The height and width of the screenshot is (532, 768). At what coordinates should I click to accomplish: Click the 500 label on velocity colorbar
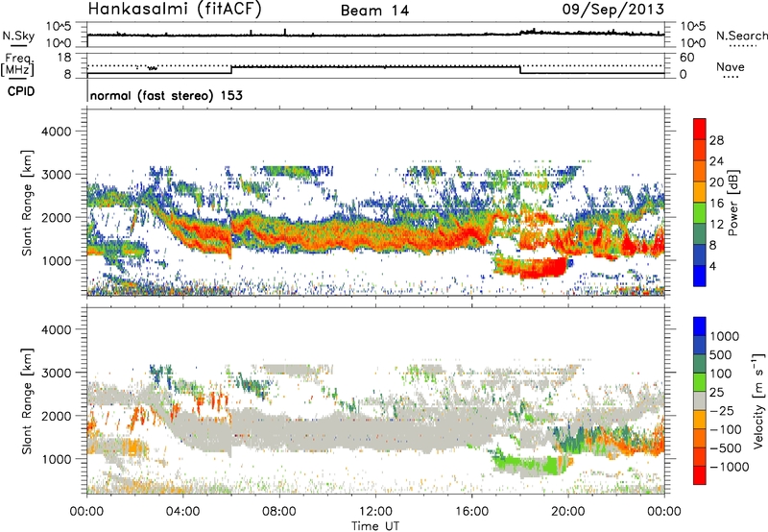coord(720,354)
